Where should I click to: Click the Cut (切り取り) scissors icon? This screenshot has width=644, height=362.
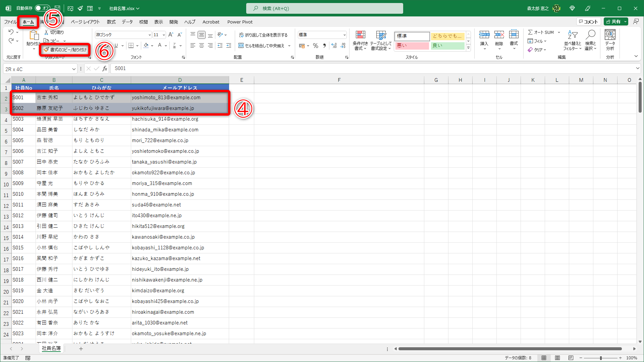pos(47,32)
